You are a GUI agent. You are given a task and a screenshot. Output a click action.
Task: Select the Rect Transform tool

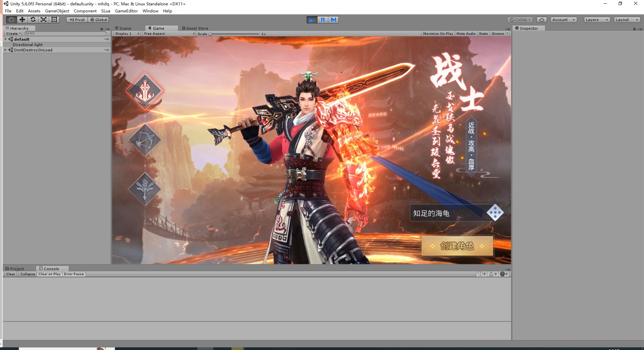(54, 20)
